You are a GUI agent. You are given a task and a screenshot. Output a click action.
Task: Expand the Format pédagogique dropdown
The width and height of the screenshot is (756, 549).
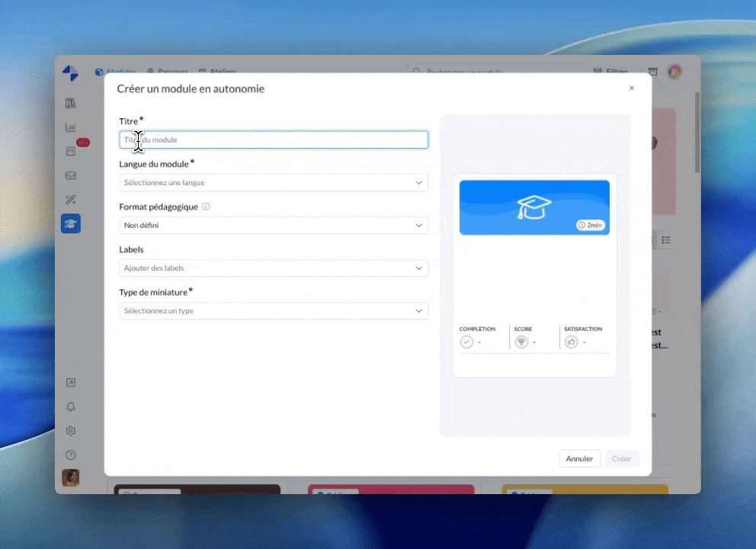273,225
